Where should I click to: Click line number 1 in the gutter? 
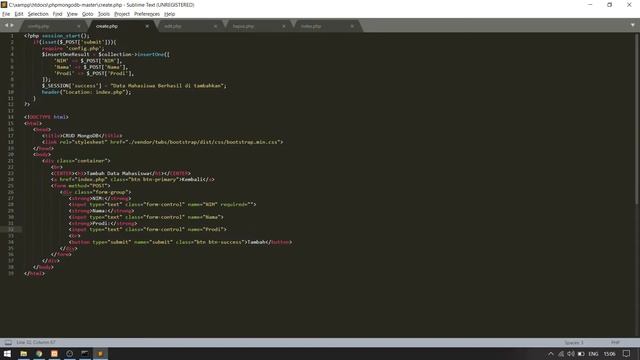point(12,36)
